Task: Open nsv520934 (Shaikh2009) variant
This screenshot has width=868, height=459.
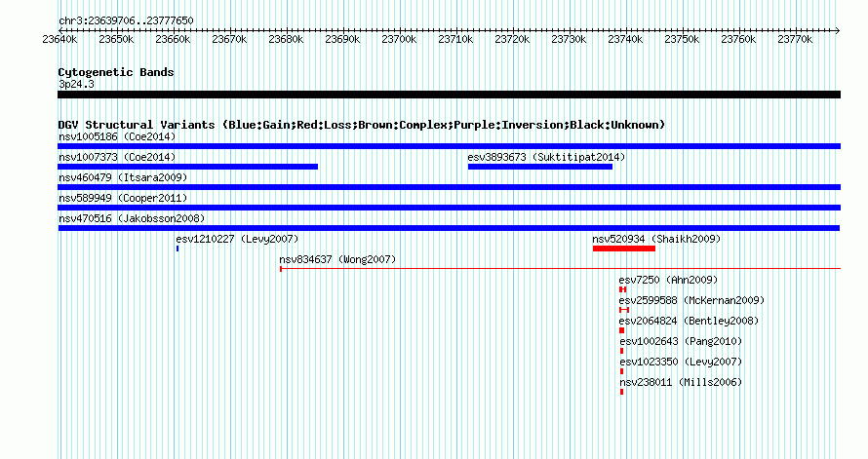Action: [656, 239]
